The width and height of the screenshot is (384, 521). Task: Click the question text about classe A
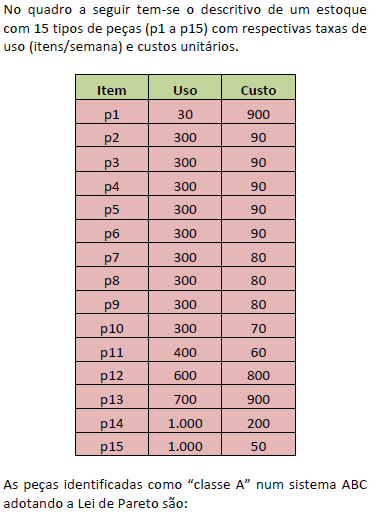[185, 493]
